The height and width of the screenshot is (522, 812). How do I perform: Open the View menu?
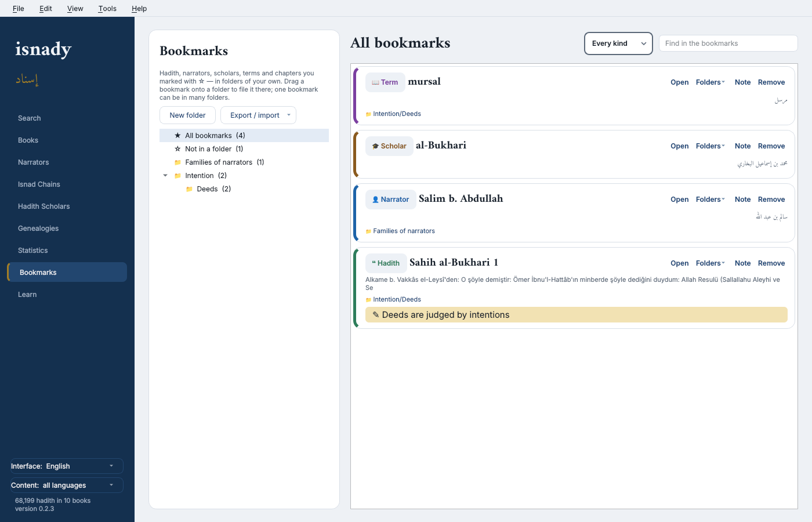(x=75, y=9)
